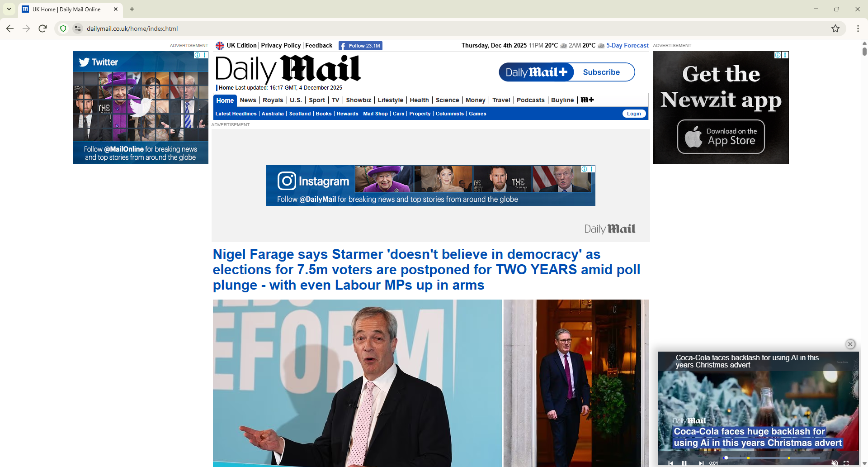Expand the tab search dropdown arrow
Viewport: 868px width, 467px height.
click(9, 9)
